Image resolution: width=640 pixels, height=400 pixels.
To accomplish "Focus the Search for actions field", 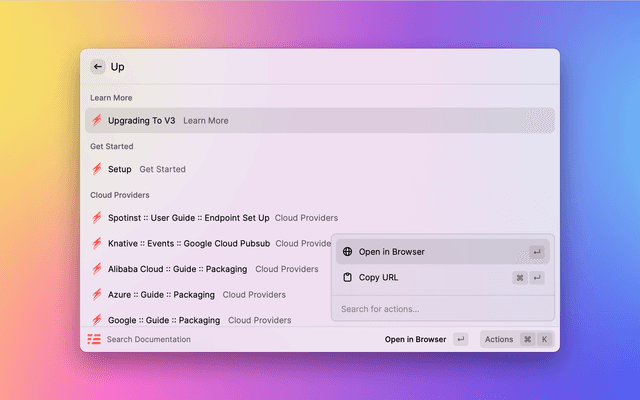I will point(440,309).
